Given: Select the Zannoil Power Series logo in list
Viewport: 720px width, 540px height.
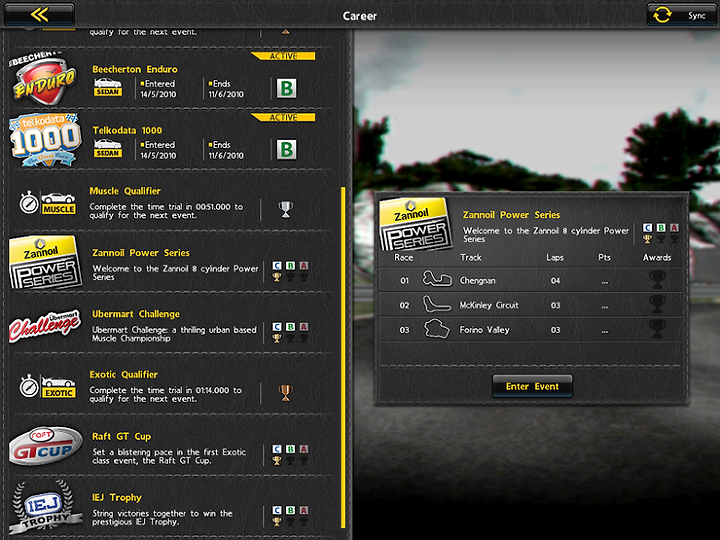Looking at the screenshot, I should (45, 262).
